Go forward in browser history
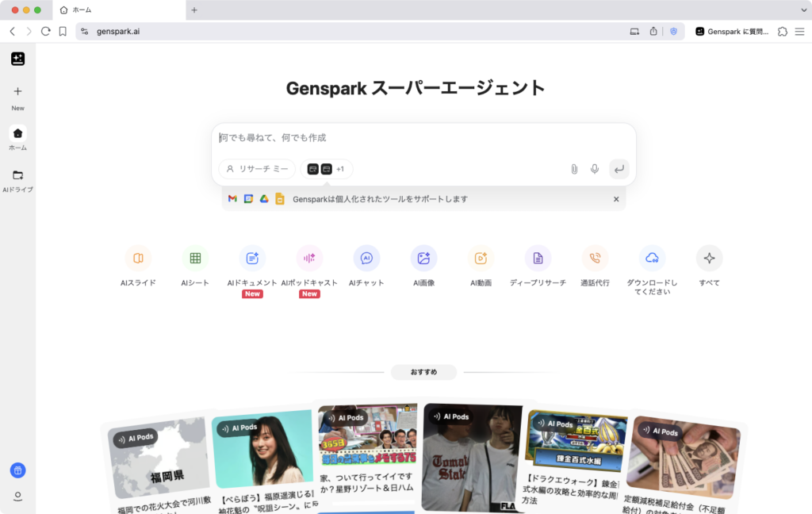This screenshot has width=812, height=514. tap(29, 32)
